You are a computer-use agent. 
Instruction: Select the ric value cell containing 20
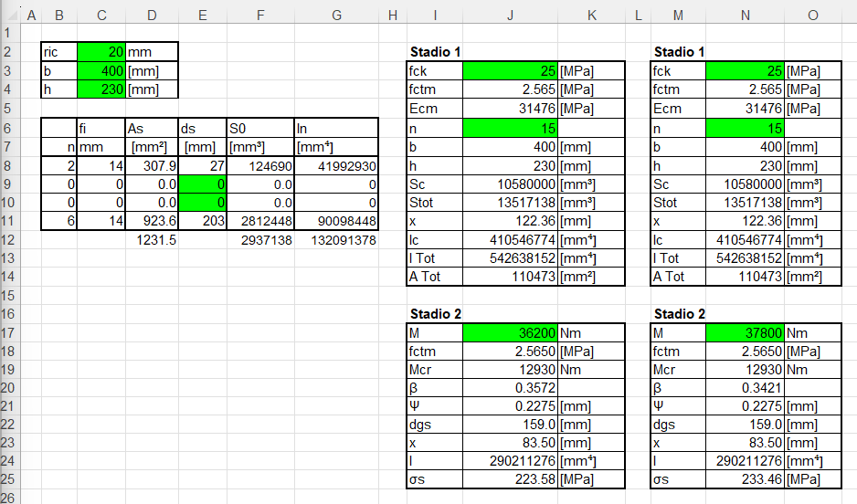click(101, 52)
